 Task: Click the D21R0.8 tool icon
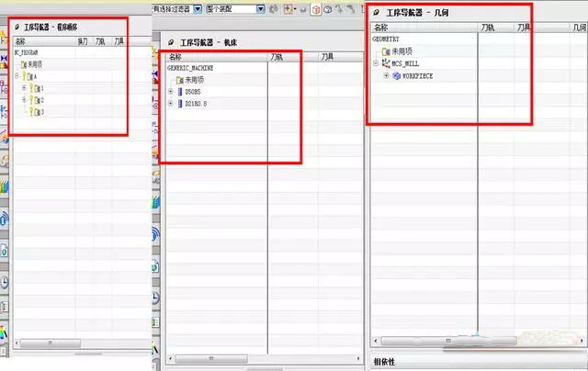tap(181, 104)
